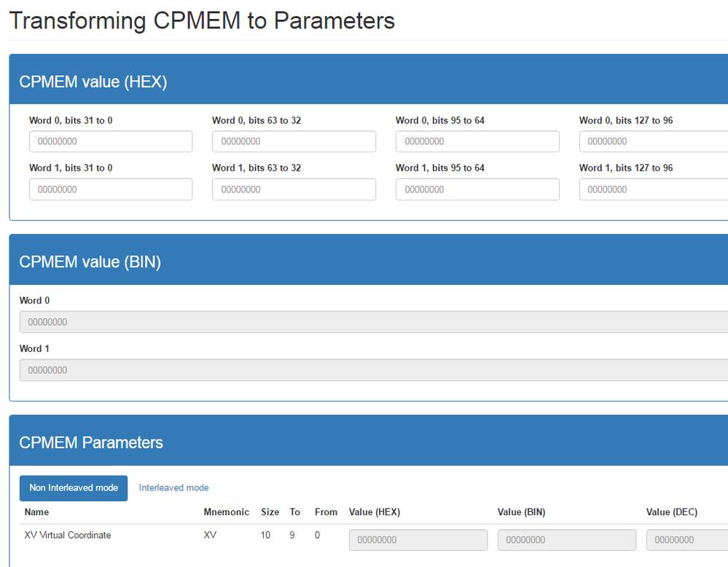This screenshot has width=728, height=567.
Task: Click Word 0 bits 31 to 0 field
Action: click(x=111, y=141)
